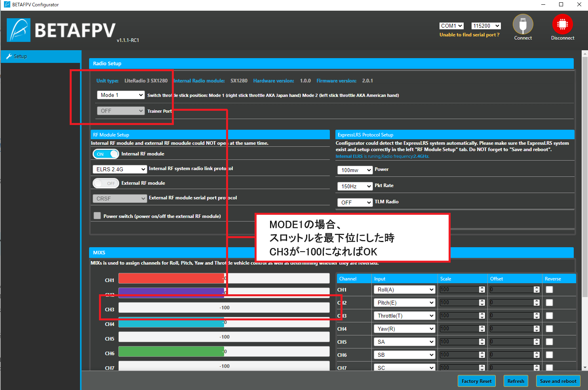Screen dimensions: 588x390
Task: Check the Reverse checkbox for CH2
Action: pos(549,303)
